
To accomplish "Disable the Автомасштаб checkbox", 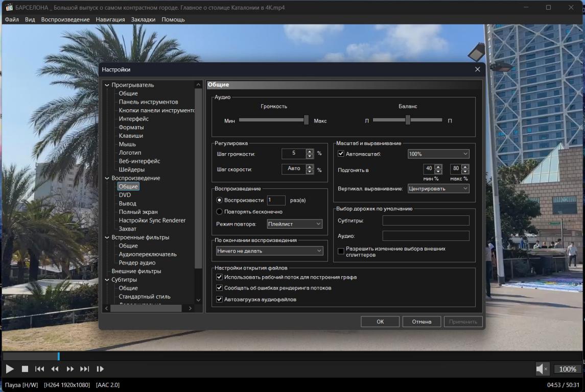I will (x=341, y=154).
